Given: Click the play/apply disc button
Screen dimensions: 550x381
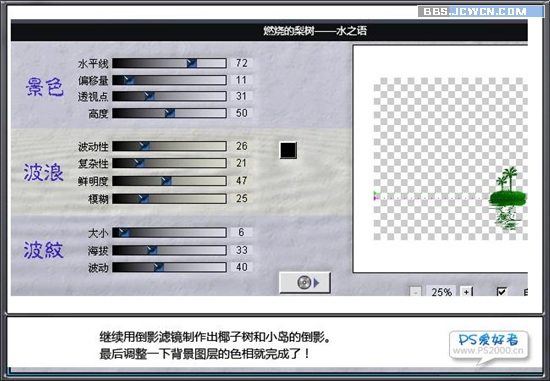Looking at the screenshot, I should [304, 282].
